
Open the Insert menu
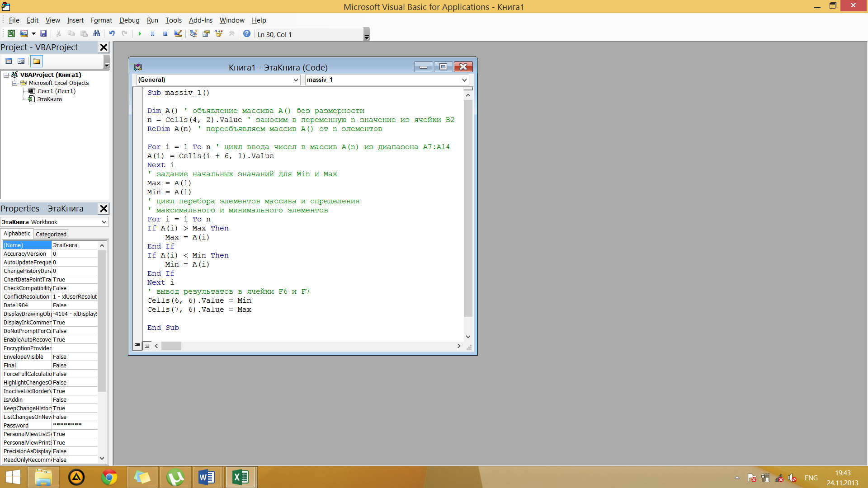pos(75,20)
